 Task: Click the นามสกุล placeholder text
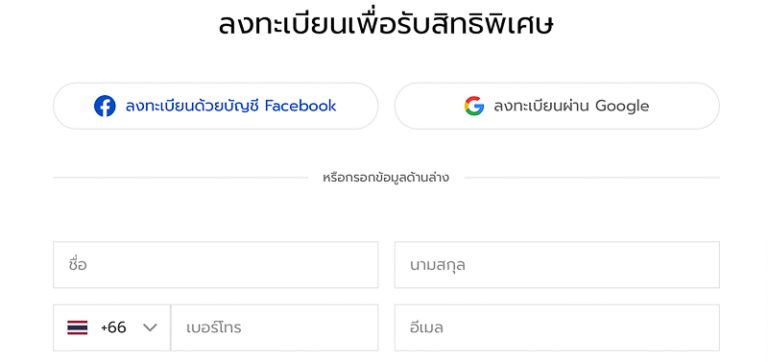pyautogui.click(x=437, y=265)
